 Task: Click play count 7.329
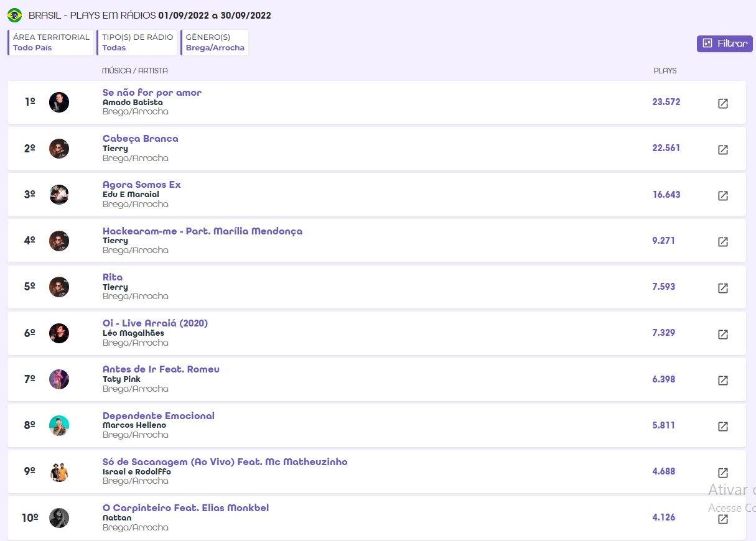[x=663, y=333]
